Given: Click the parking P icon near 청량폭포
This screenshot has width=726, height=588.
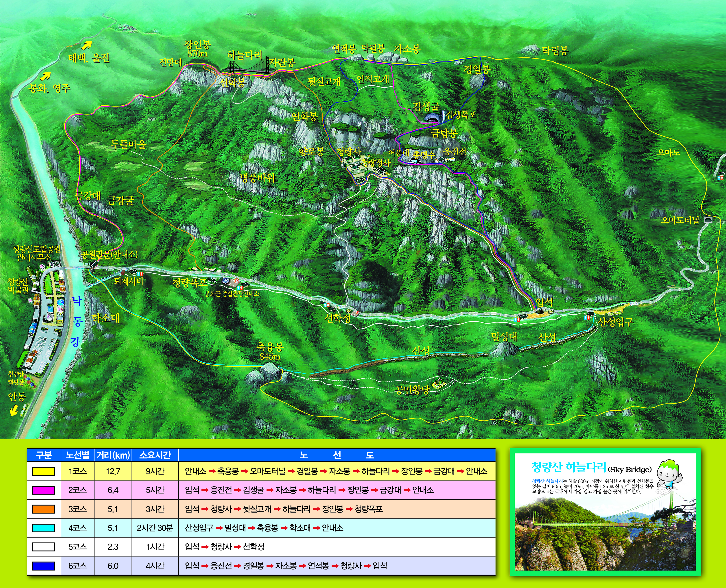Looking at the screenshot, I should (236, 281).
